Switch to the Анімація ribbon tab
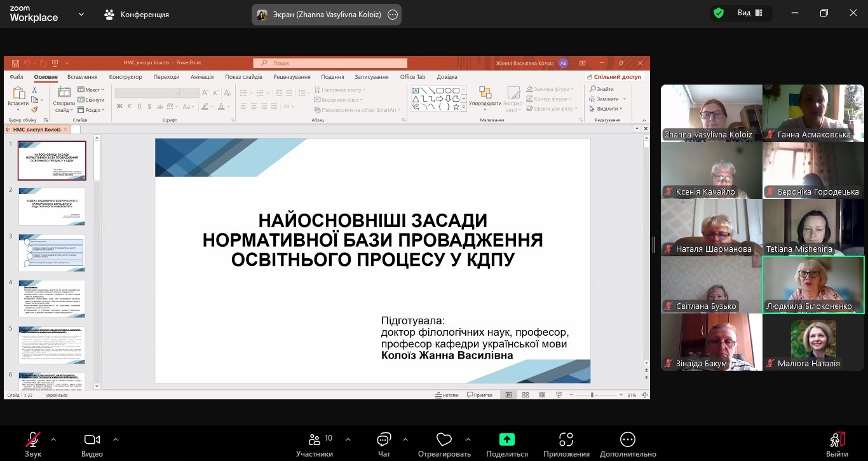 click(x=202, y=77)
